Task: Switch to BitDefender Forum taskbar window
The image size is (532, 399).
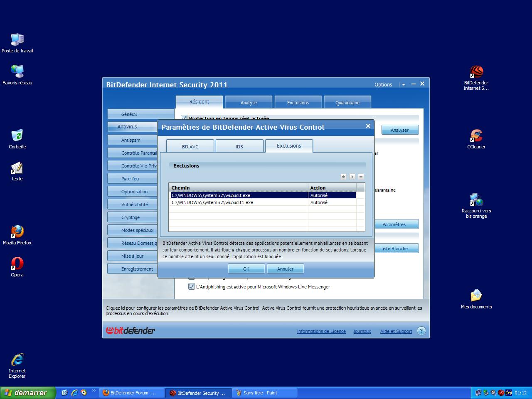Action: [x=131, y=393]
